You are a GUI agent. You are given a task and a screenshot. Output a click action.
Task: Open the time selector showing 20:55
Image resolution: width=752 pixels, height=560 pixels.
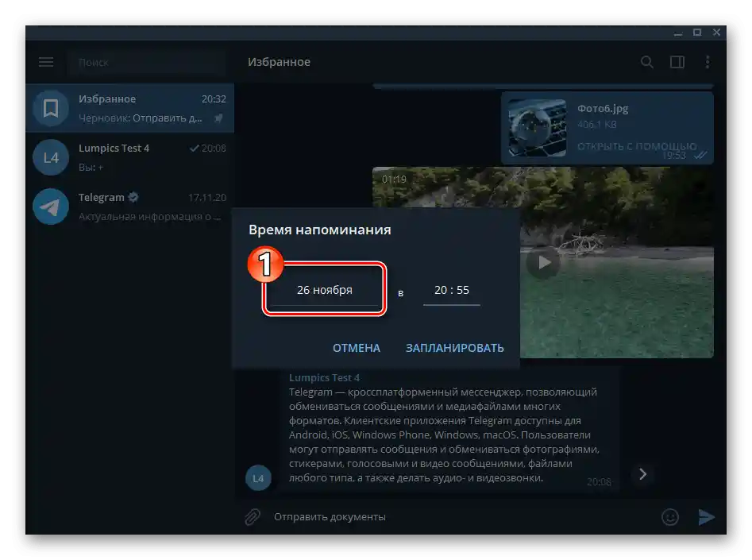pyautogui.click(x=451, y=289)
